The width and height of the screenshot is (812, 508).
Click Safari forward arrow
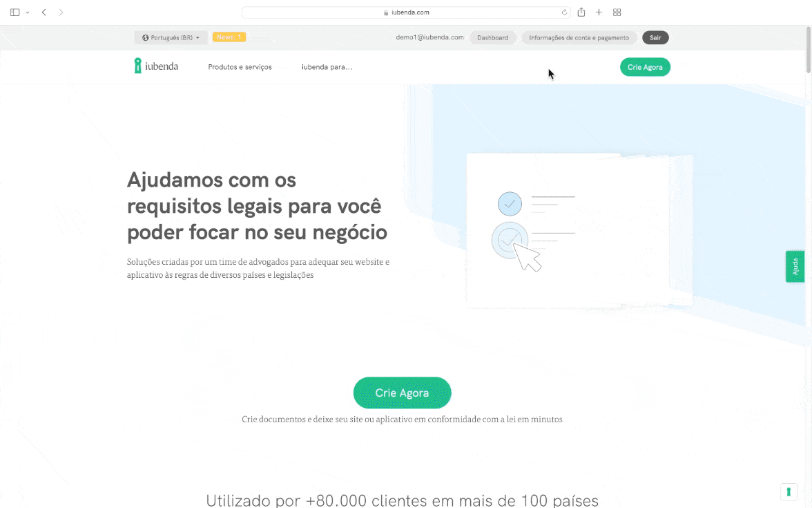click(x=61, y=12)
